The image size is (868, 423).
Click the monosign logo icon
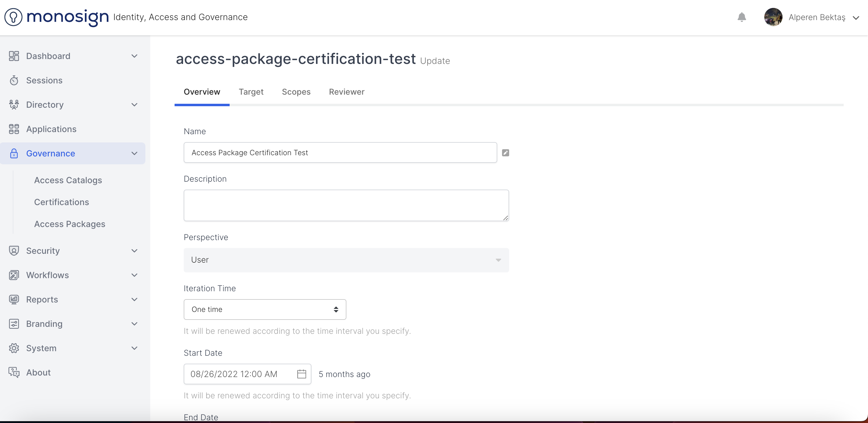pos(13,17)
